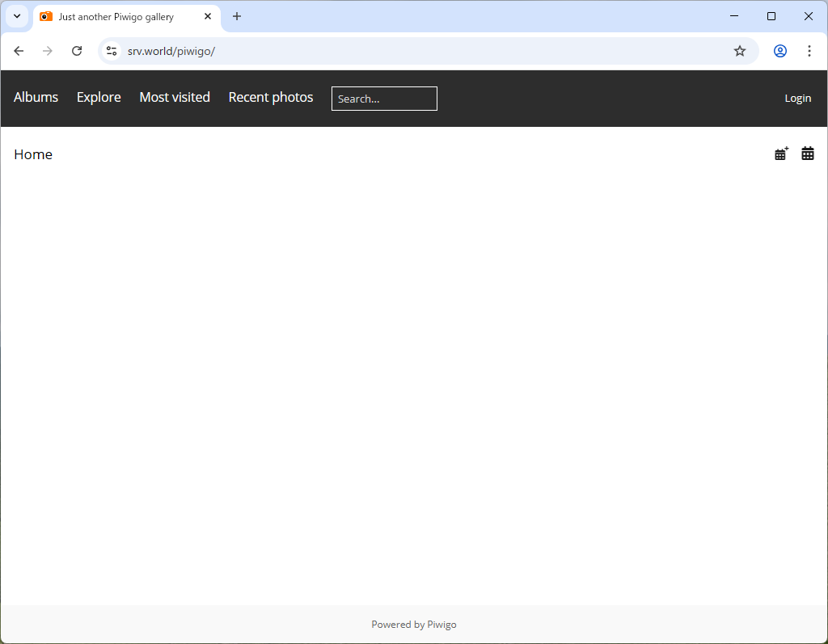Viewport: 828px width, 644px height.
Task: Show the Most visited photos
Action: tap(175, 97)
